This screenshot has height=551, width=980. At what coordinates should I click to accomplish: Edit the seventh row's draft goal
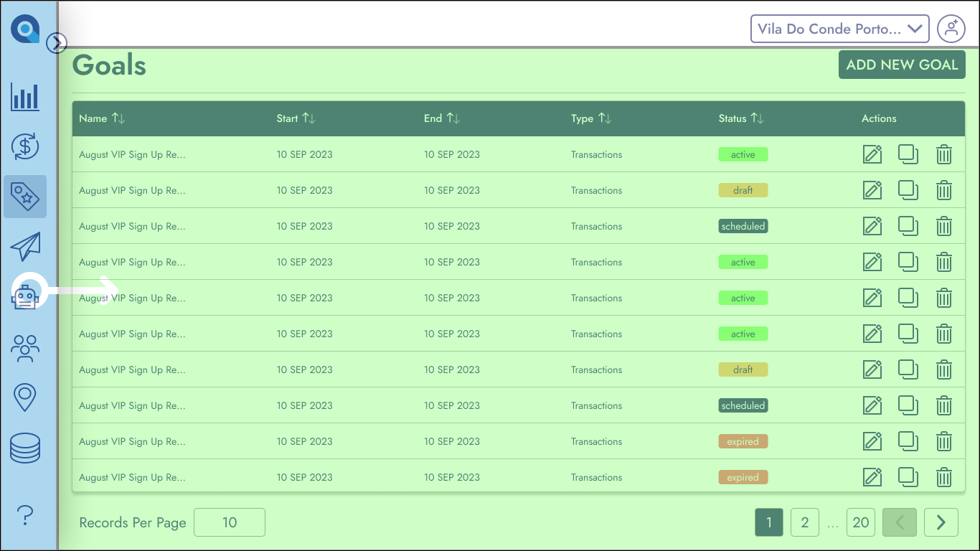click(x=872, y=369)
